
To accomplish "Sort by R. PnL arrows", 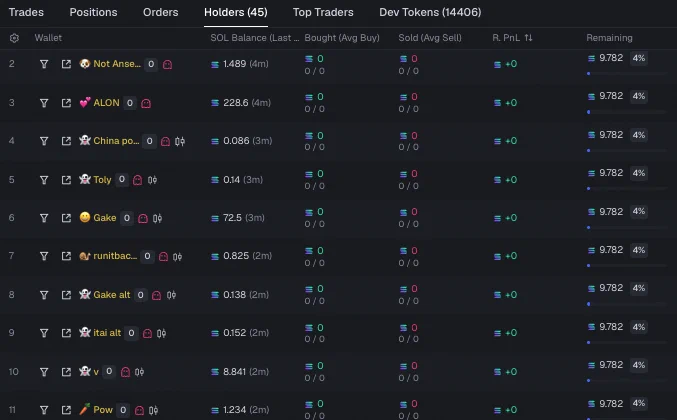I will pyautogui.click(x=528, y=38).
